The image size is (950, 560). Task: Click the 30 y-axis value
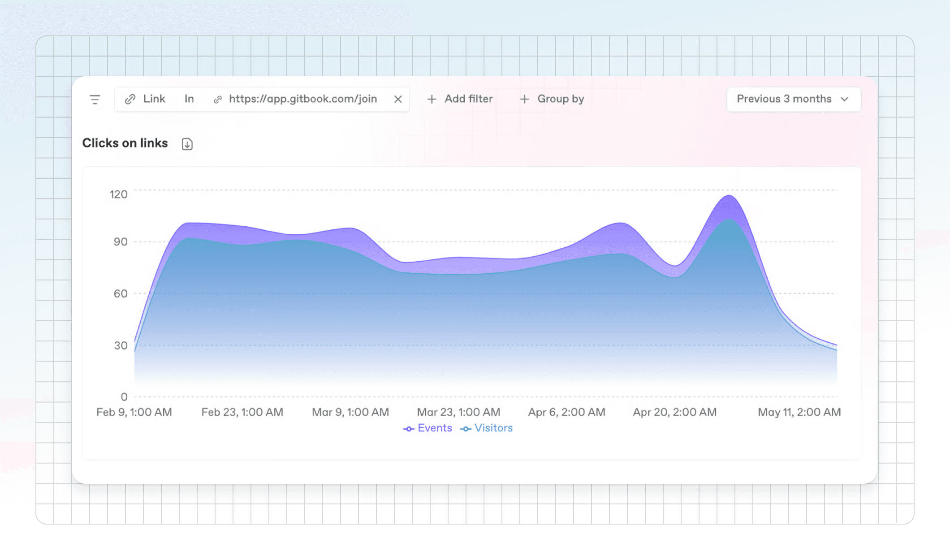click(x=121, y=345)
